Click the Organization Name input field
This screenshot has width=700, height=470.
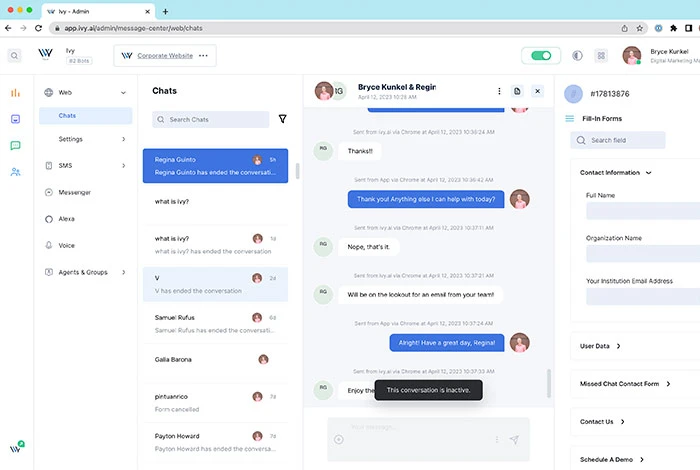coord(643,254)
